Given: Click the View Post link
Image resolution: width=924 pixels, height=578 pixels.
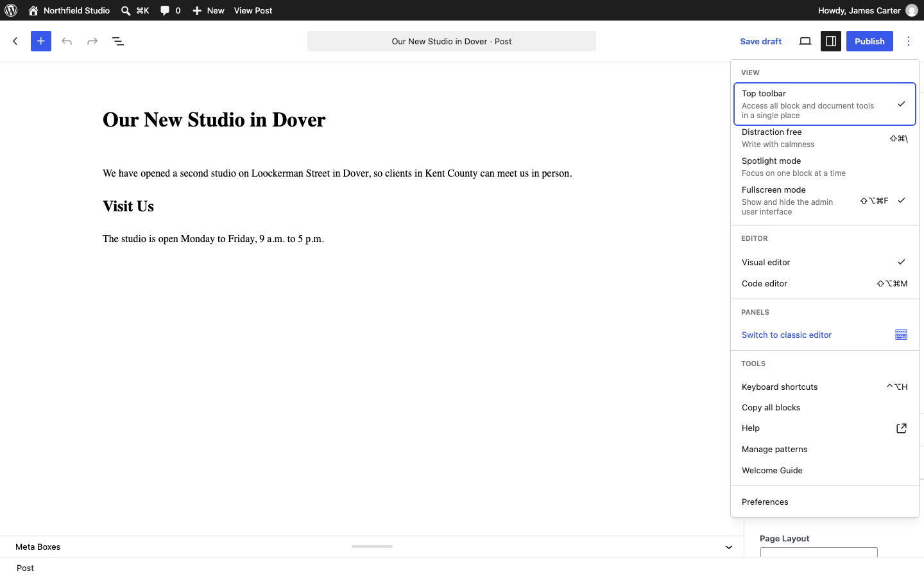Looking at the screenshot, I should [x=253, y=10].
